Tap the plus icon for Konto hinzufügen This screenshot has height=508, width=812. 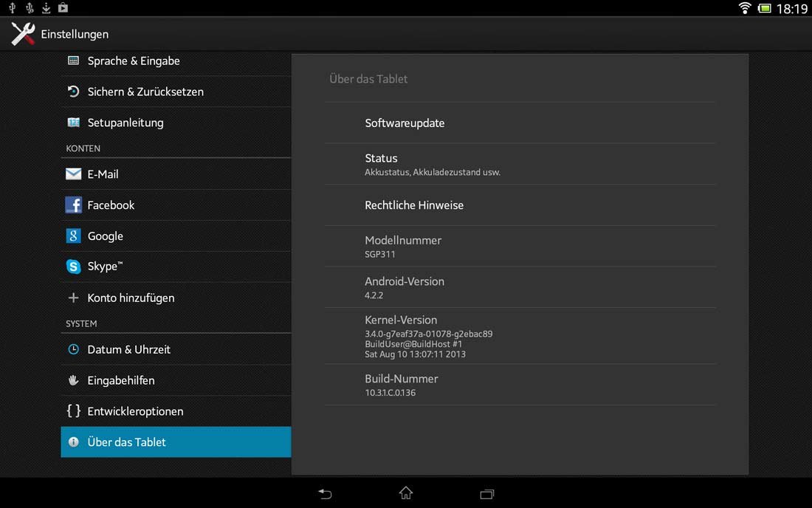(x=74, y=298)
